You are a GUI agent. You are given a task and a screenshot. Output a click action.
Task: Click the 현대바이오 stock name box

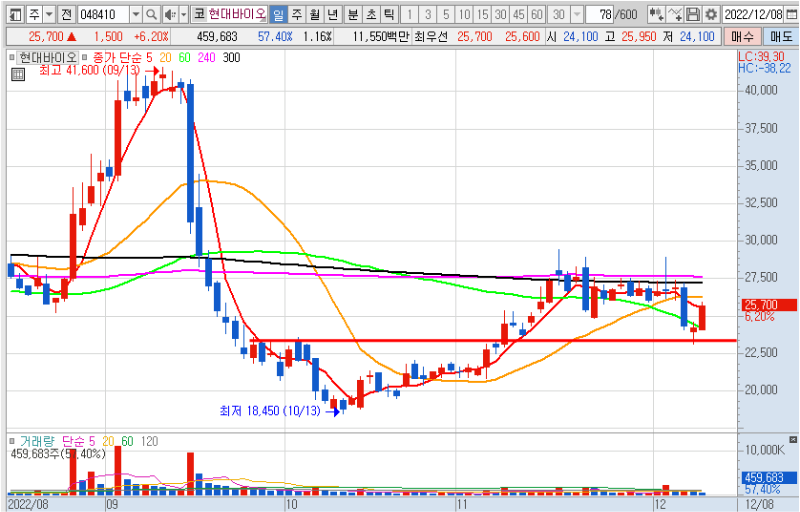click(237, 14)
